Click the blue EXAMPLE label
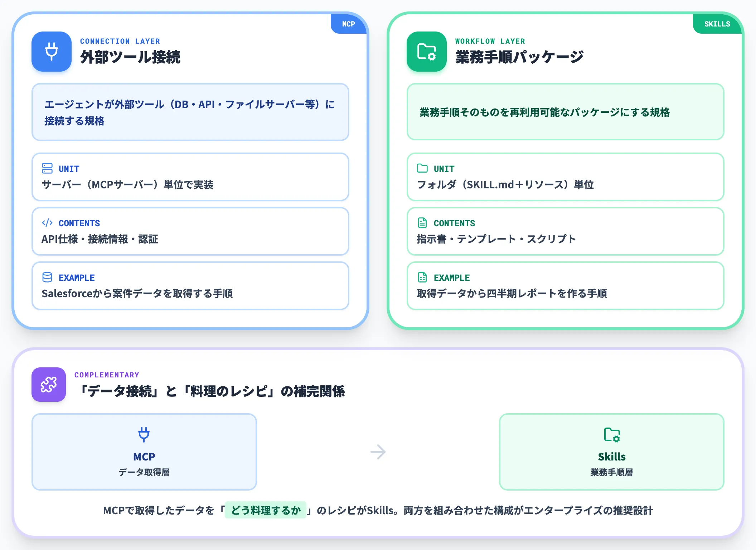The height and width of the screenshot is (550, 756). (77, 278)
